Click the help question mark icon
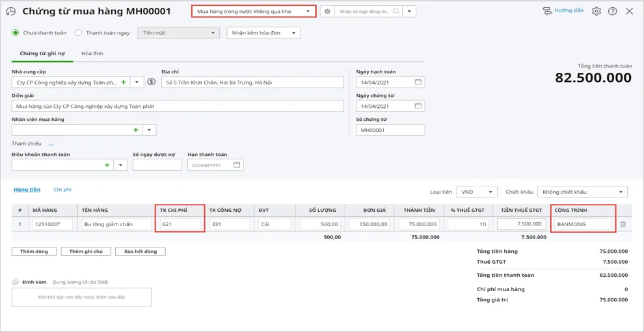 click(612, 12)
